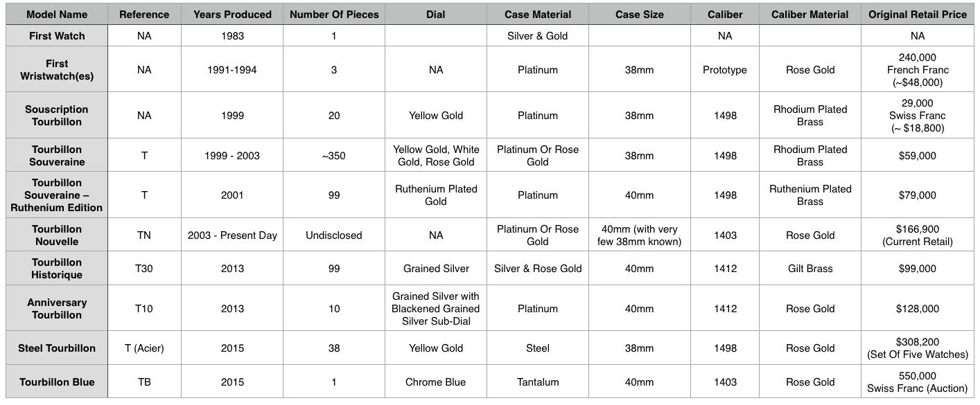Viewport: 980px width, 405px height.
Task: Select the $128,000 retail price cell
Action: 917,309
